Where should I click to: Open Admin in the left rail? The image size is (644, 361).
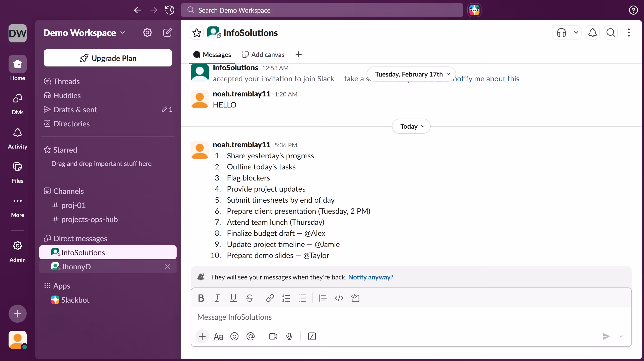pos(18,251)
